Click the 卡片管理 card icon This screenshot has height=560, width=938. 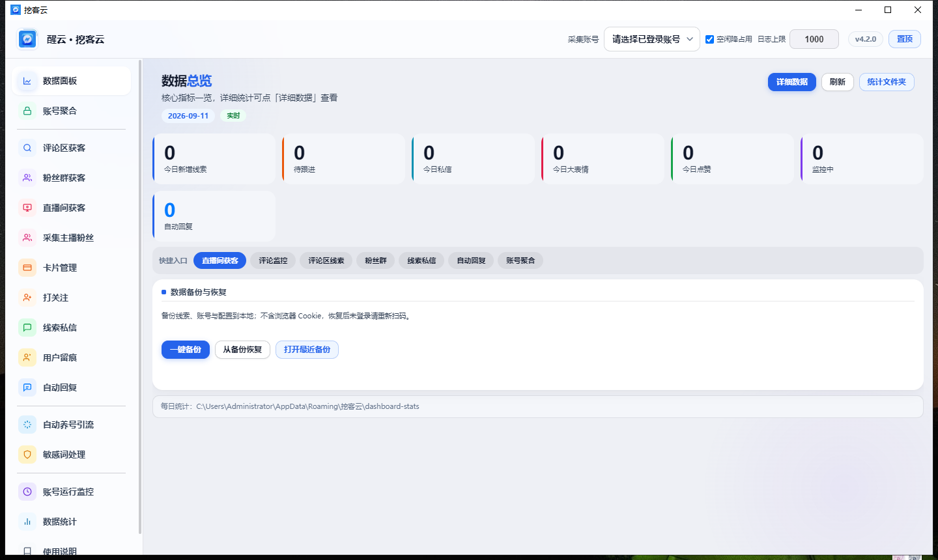click(x=27, y=268)
